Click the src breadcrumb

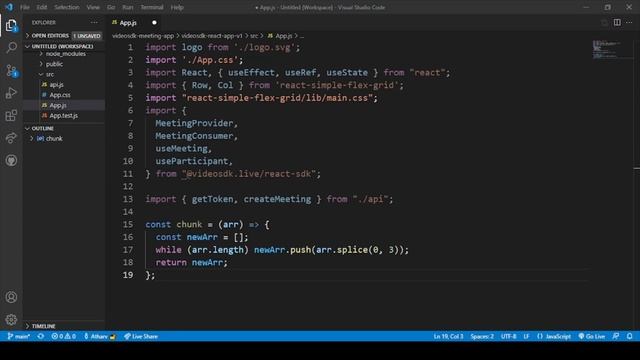(x=254, y=36)
